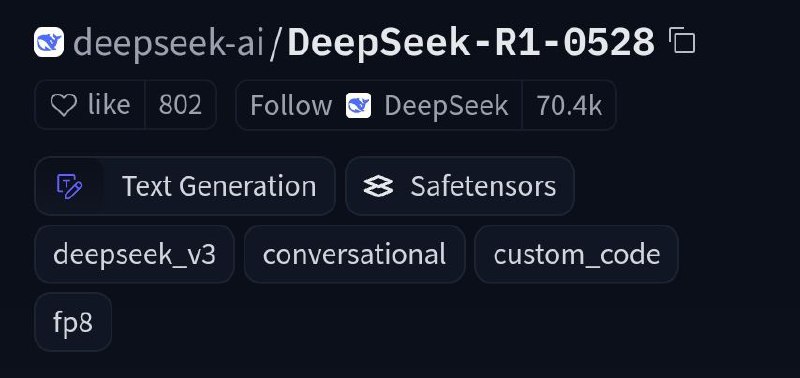Select the Safetensors library tag
This screenshot has width=800, height=378.
[x=460, y=186]
